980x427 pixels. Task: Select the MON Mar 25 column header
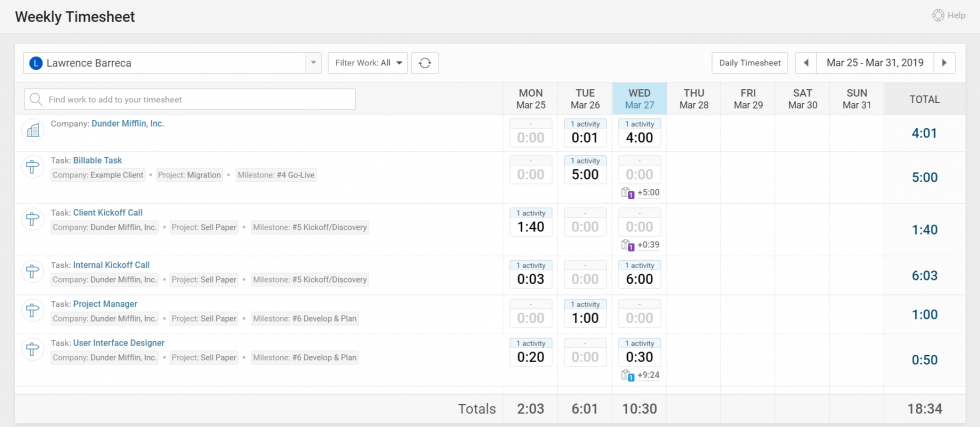531,99
